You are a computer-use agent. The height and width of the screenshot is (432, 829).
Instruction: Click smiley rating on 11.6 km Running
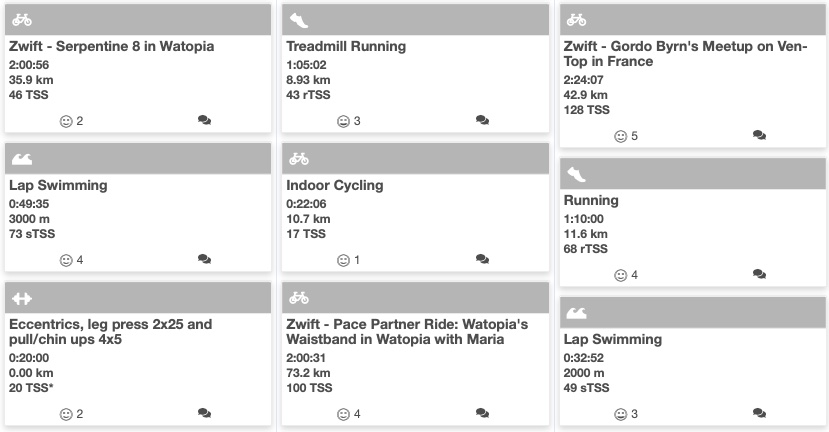point(620,275)
